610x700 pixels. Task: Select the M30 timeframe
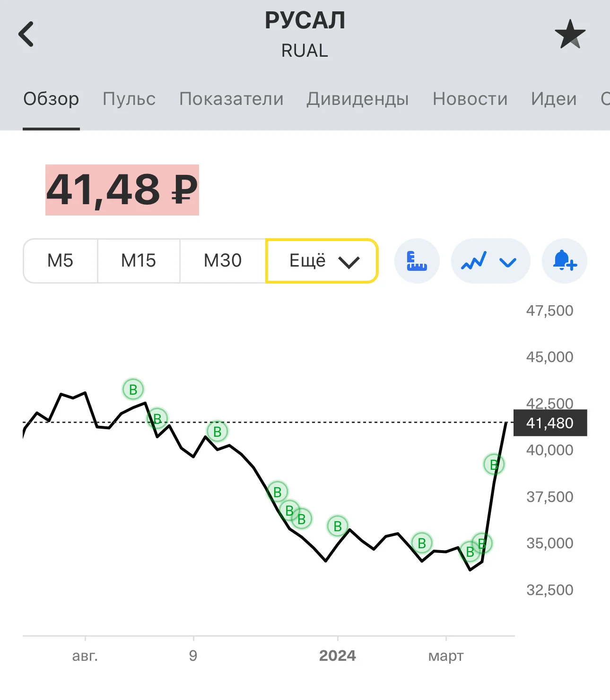coord(223,261)
